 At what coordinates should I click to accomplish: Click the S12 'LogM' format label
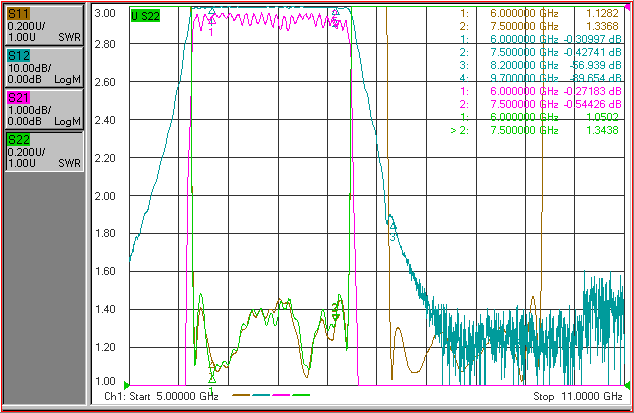[x=68, y=79]
